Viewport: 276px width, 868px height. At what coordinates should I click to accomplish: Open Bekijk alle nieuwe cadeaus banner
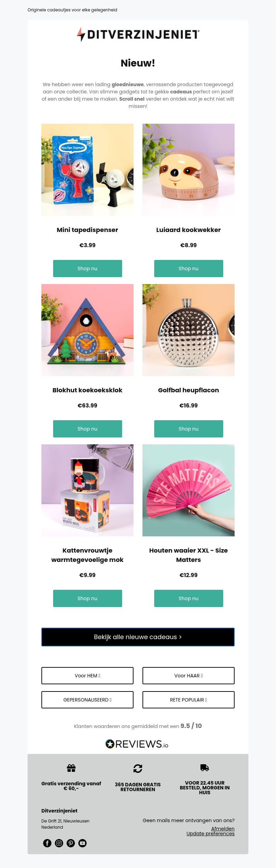pos(138,637)
